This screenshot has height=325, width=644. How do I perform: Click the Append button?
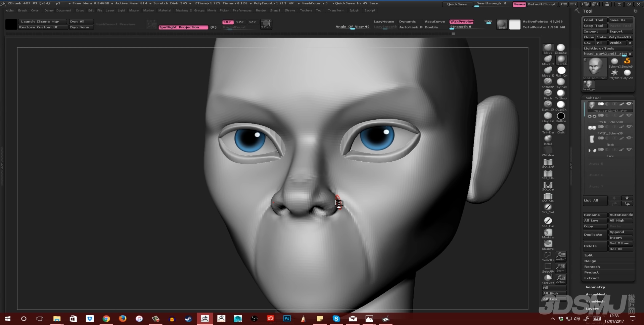pyautogui.click(x=620, y=232)
